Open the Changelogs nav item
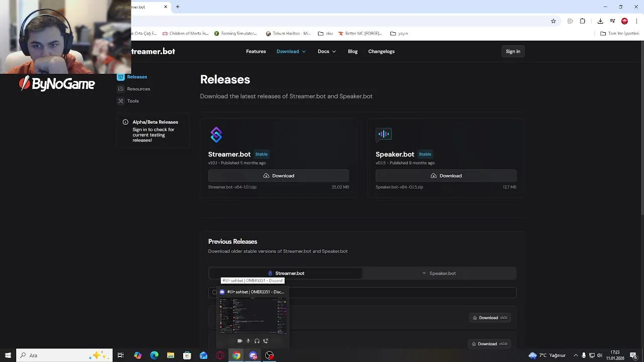Screen dimensions: 644x362 [381, 51]
